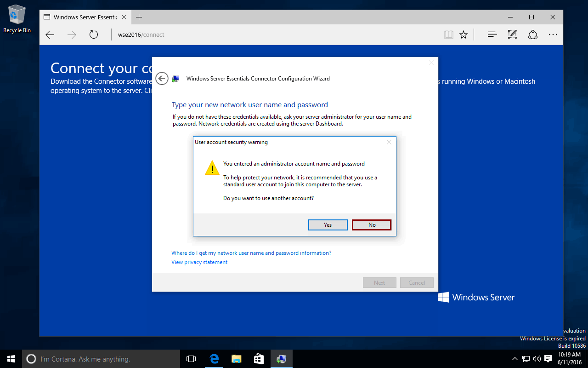The height and width of the screenshot is (368, 588).
Task: Open network user name help link
Action: tap(251, 253)
